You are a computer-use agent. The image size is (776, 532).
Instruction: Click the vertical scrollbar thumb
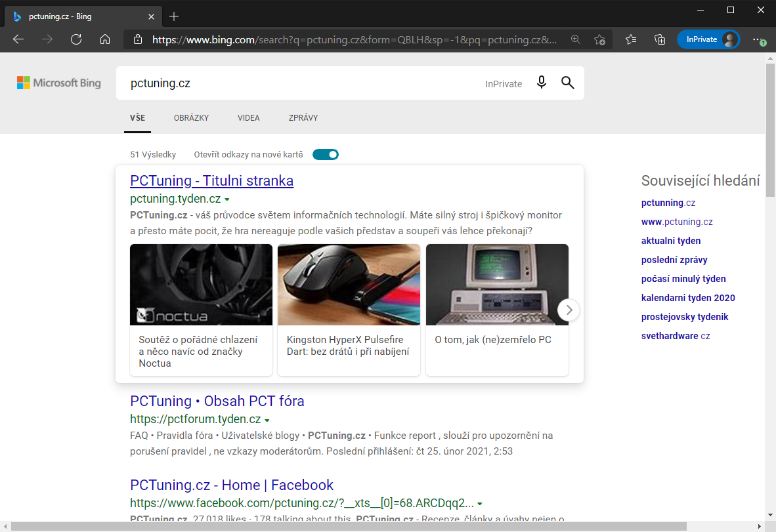[x=770, y=130]
